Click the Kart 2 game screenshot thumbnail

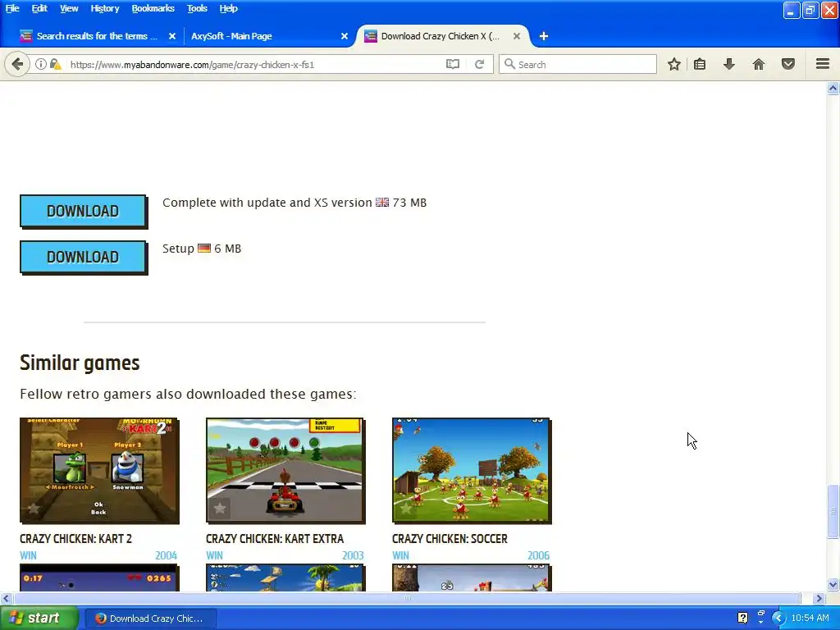tap(99, 470)
